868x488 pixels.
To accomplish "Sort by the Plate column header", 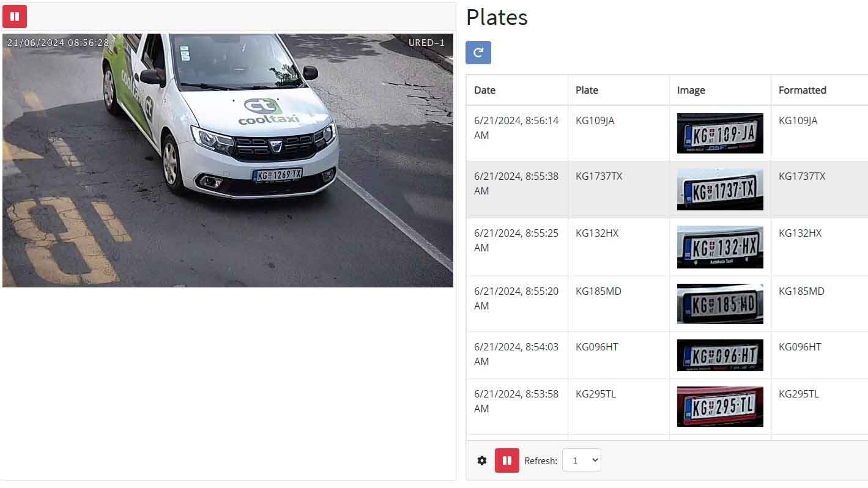I will 587,90.
